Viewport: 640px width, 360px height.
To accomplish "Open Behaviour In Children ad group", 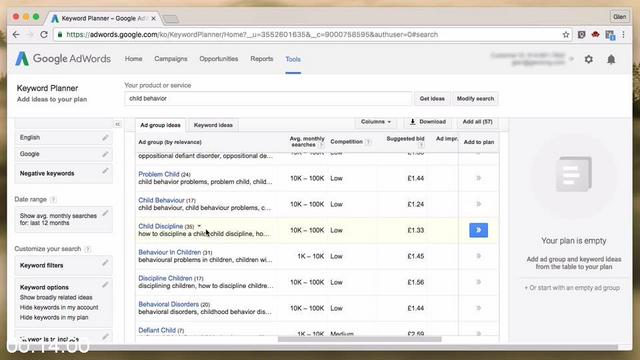I will [169, 252].
